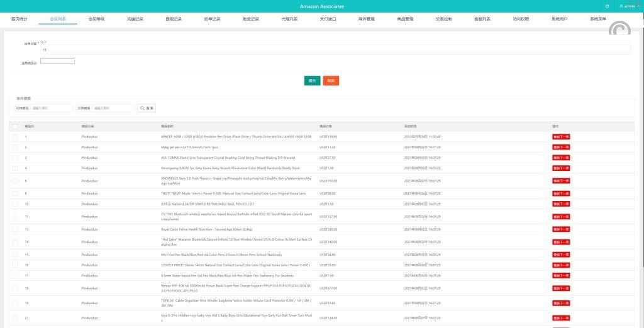Viewport: 644px width, 328px height.
Task: Click the maximum price input field
Action: (113, 108)
